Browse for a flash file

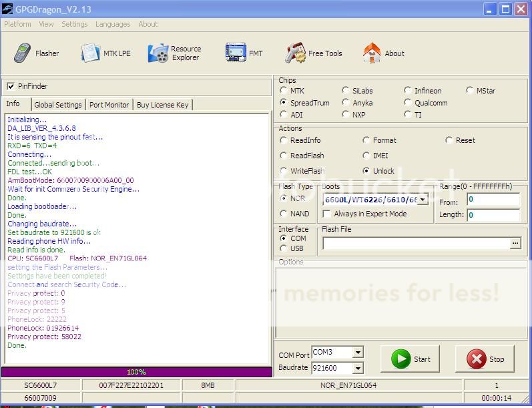pos(515,243)
